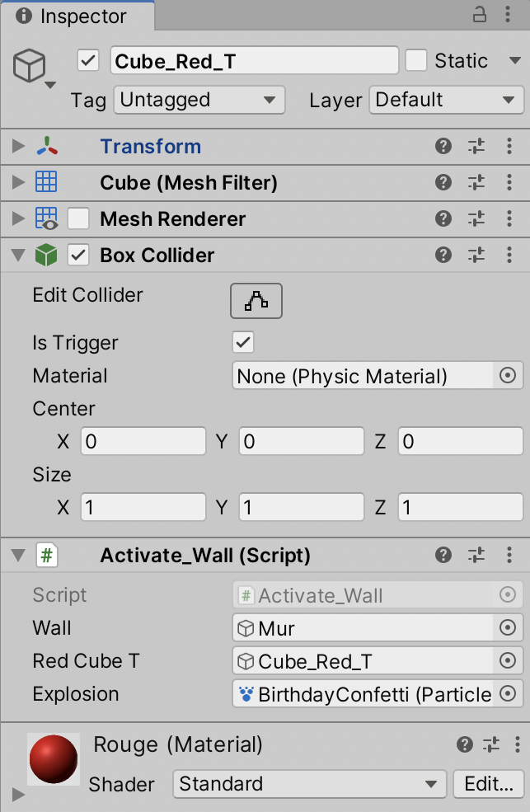Open the Transform component help icon
The image size is (530, 812).
coord(443,147)
